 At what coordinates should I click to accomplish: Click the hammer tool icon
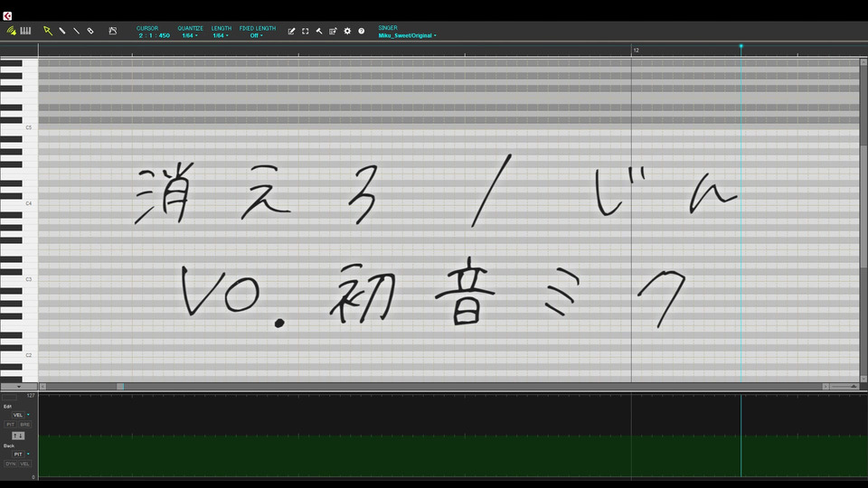coord(319,31)
